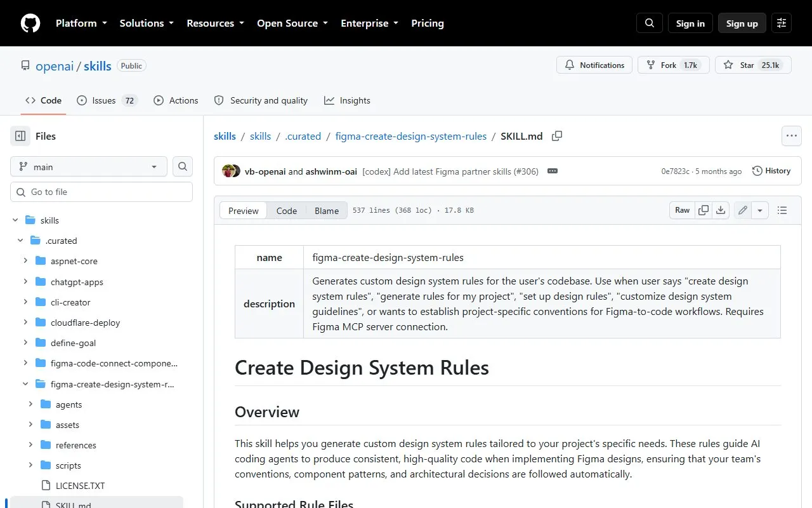This screenshot has height=508, width=812.
Task: Open Insights tab
Action: 347,100
